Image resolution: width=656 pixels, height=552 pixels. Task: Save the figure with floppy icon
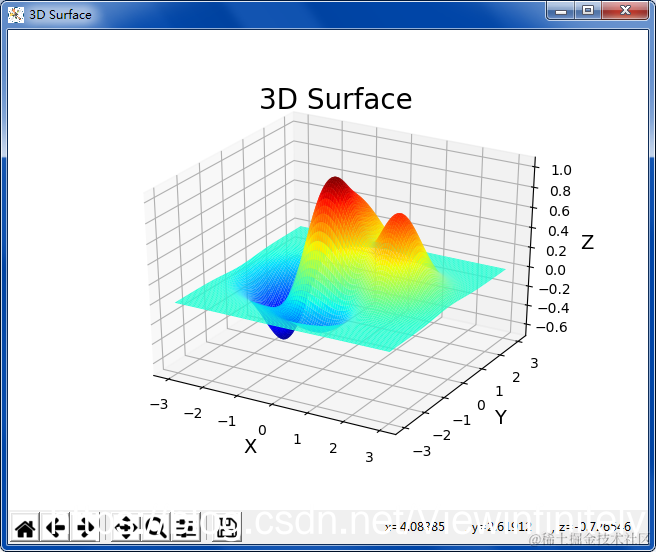point(226,527)
